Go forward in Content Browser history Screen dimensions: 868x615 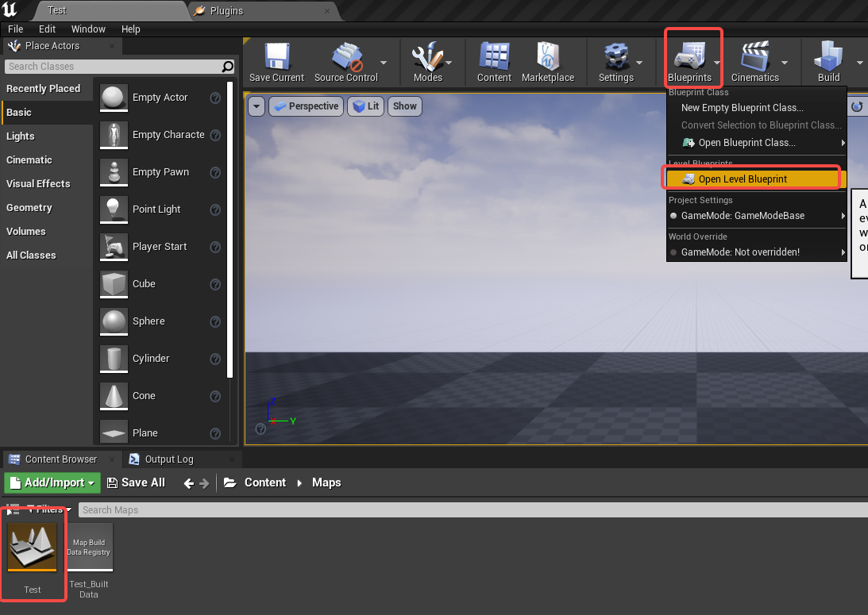204,483
